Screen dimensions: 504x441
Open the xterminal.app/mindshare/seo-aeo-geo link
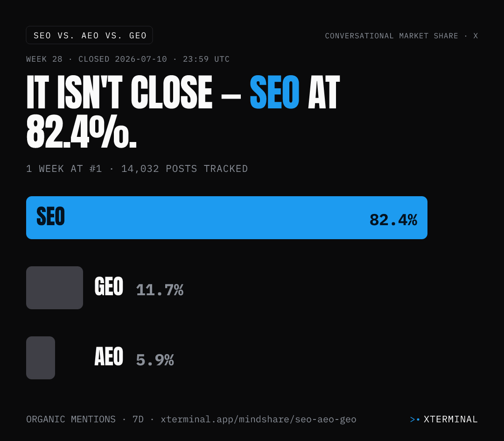click(x=259, y=420)
